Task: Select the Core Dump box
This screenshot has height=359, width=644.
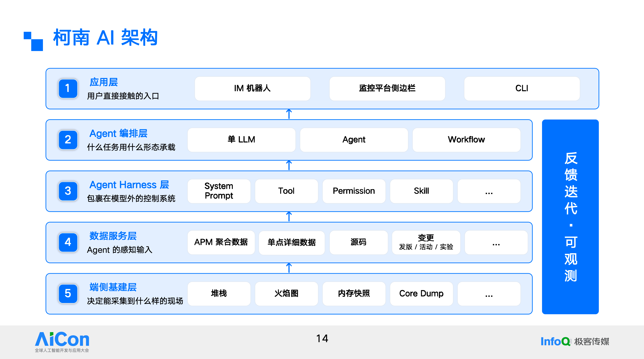Action: click(422, 294)
